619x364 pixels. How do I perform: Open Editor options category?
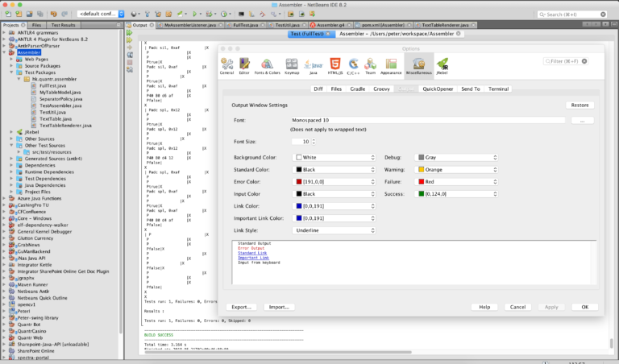pyautogui.click(x=244, y=66)
